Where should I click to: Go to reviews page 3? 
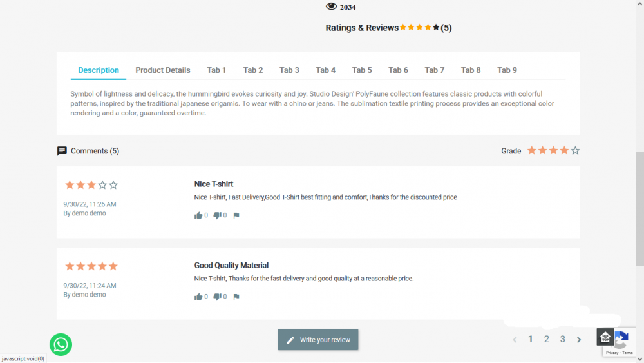(x=563, y=339)
